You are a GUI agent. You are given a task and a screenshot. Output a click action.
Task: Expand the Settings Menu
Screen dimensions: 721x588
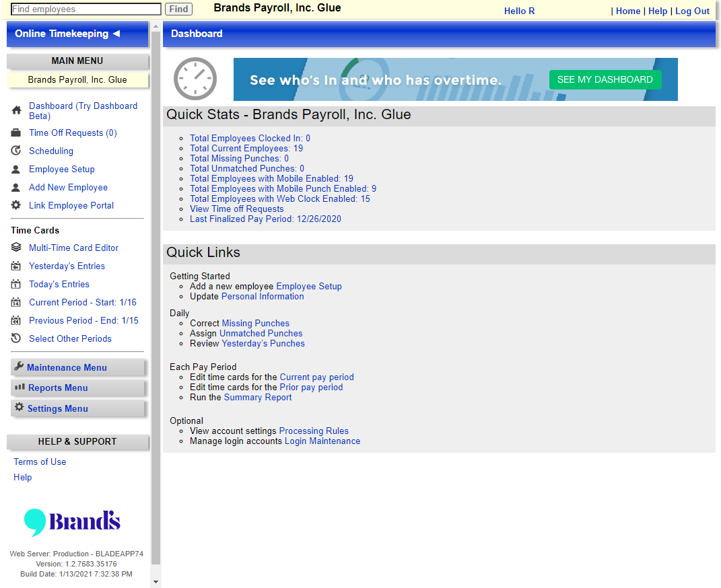tap(77, 408)
